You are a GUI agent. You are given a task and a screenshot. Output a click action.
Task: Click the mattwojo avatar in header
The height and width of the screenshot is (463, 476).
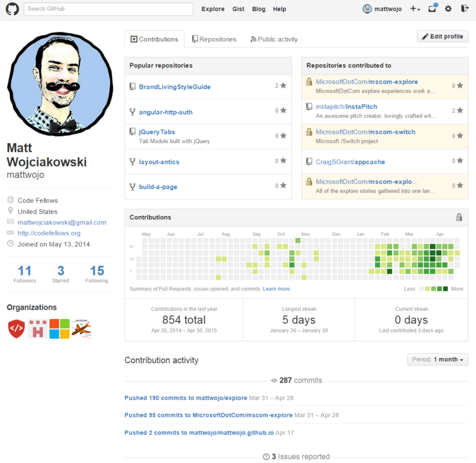tap(367, 9)
